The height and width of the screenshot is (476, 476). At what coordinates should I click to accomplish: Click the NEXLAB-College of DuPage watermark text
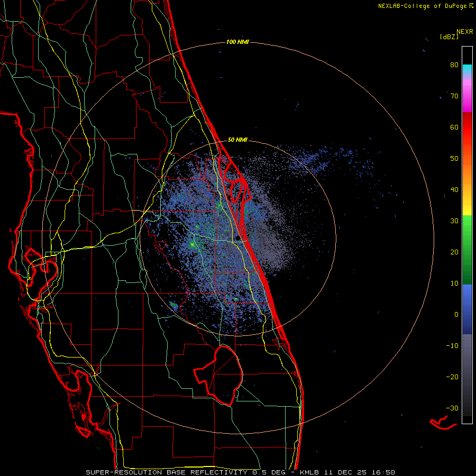pos(425,6)
